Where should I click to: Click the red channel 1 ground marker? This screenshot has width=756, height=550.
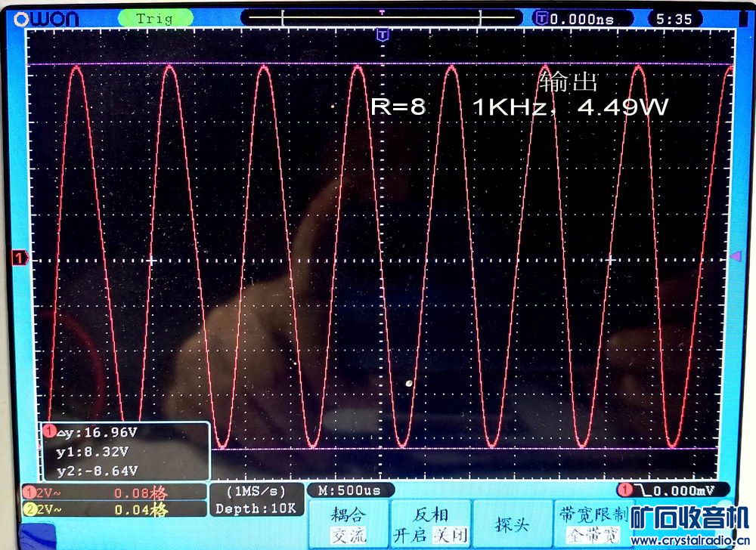[x=20, y=258]
